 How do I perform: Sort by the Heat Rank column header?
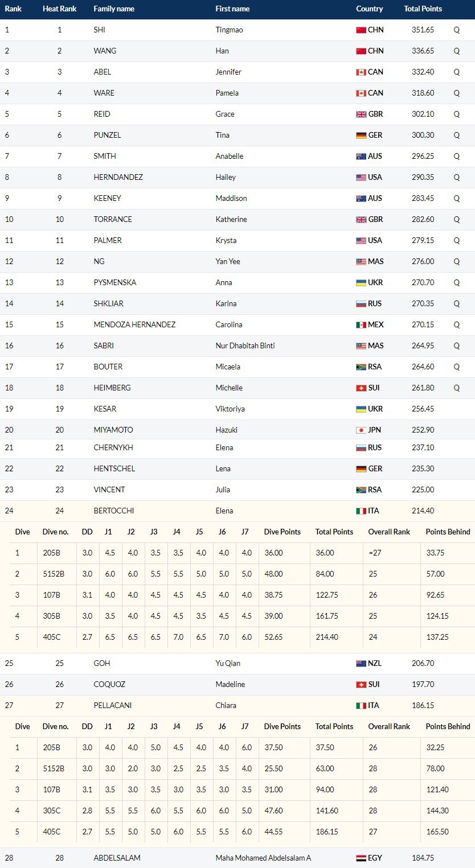pyautogui.click(x=60, y=9)
